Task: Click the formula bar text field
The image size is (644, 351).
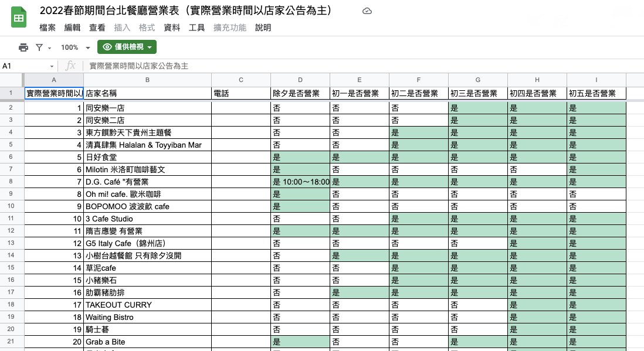Action: coord(352,66)
